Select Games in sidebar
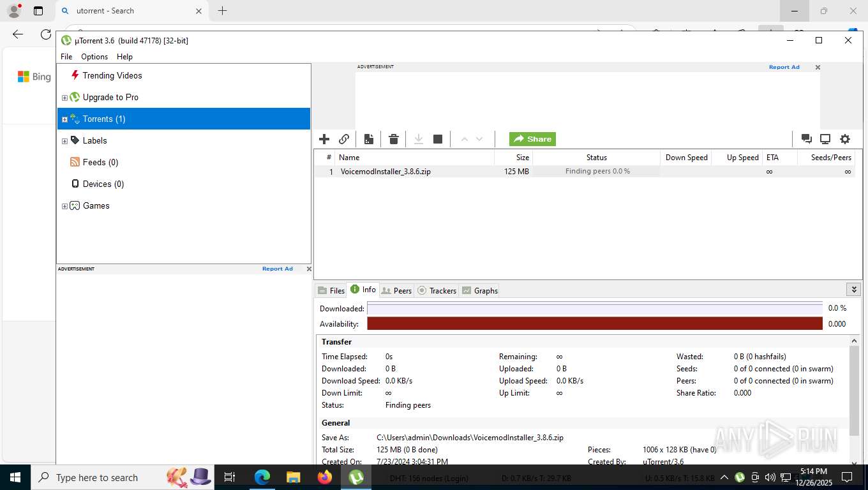This screenshot has height=490, width=868. click(x=96, y=205)
